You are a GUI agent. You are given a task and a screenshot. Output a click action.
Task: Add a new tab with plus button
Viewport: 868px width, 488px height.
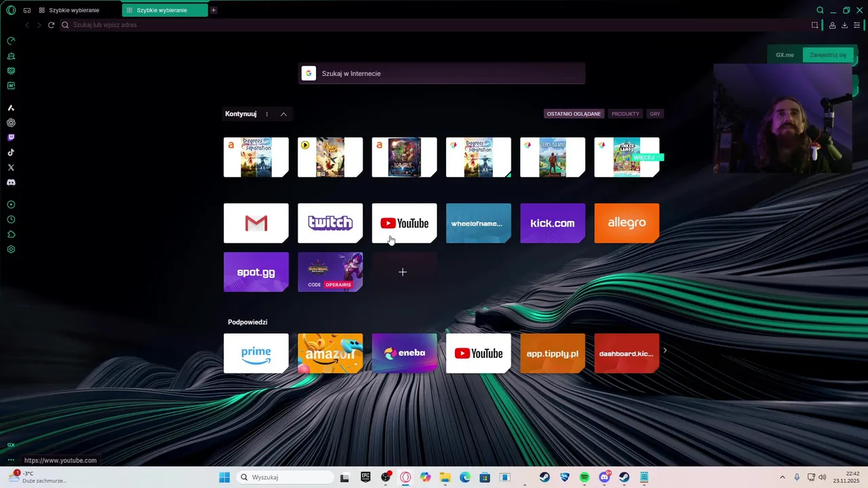tap(214, 10)
